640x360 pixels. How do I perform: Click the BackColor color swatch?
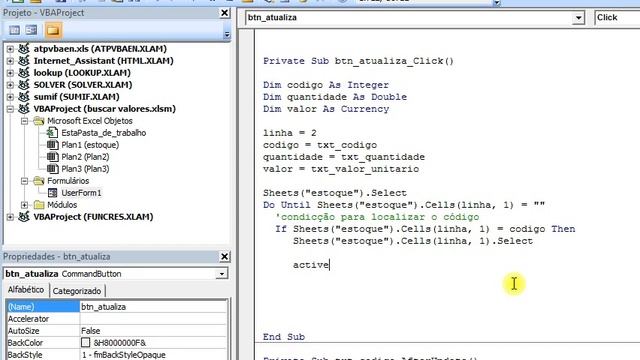click(x=85, y=342)
